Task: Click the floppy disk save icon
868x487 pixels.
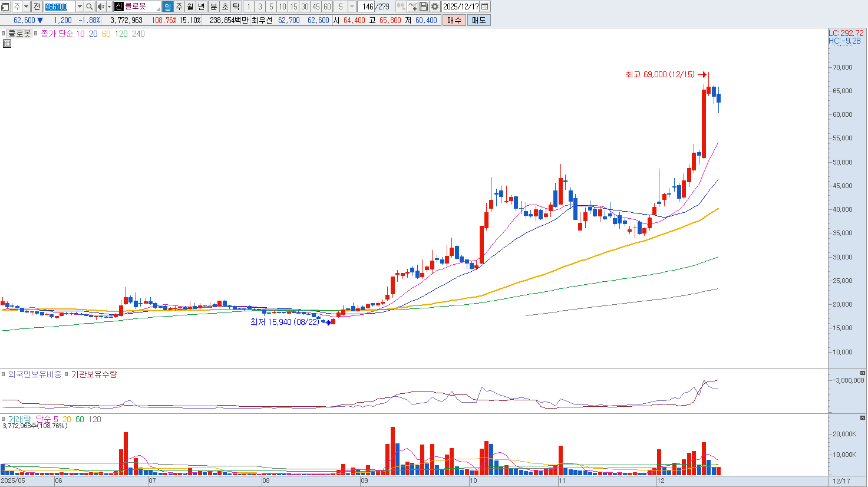Action: [424, 6]
